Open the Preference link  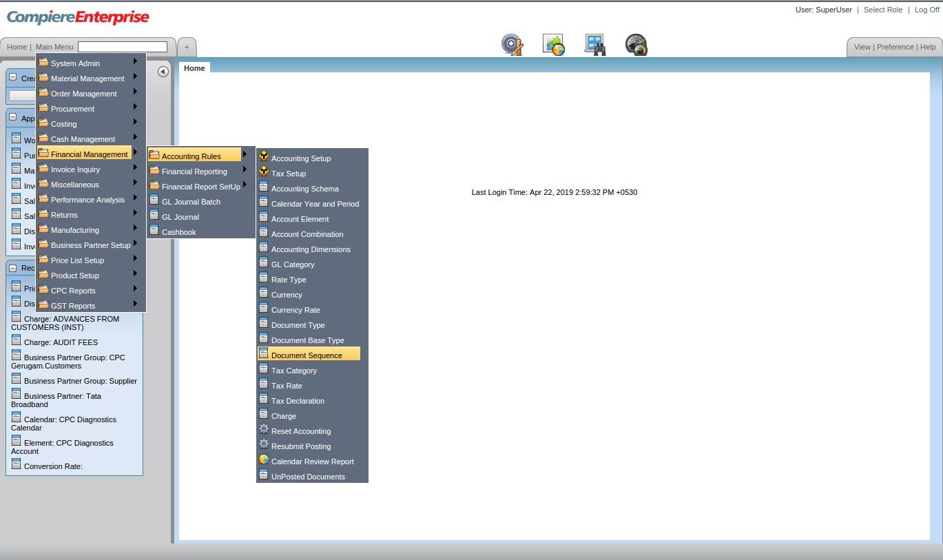pos(895,47)
